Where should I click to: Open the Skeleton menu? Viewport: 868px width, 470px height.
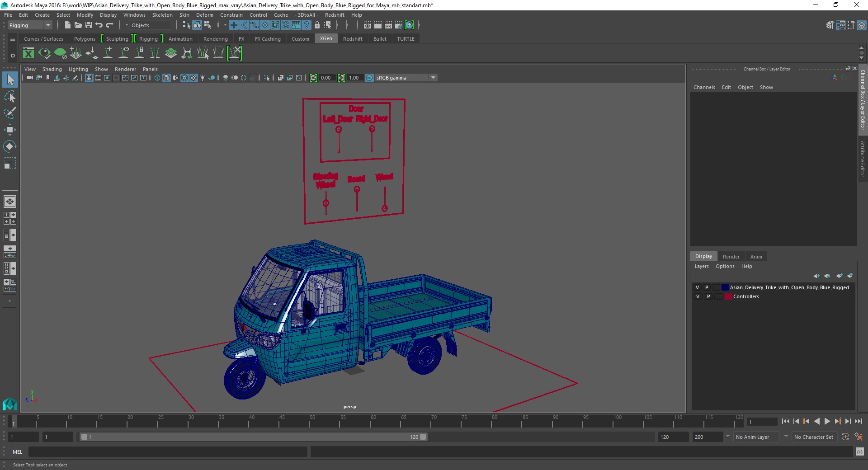click(162, 15)
